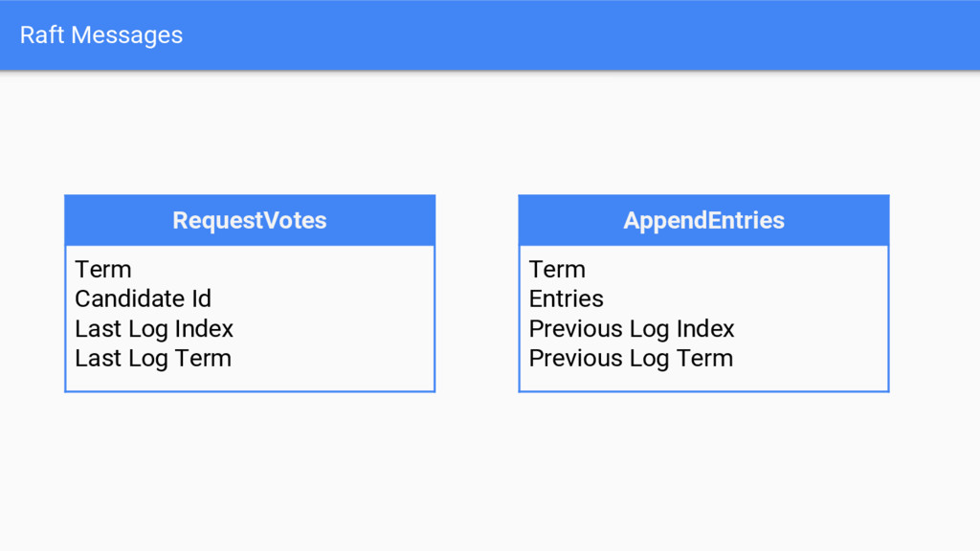Select the AppendEntries box header
Screen dimensions: 980x551
[x=703, y=220]
